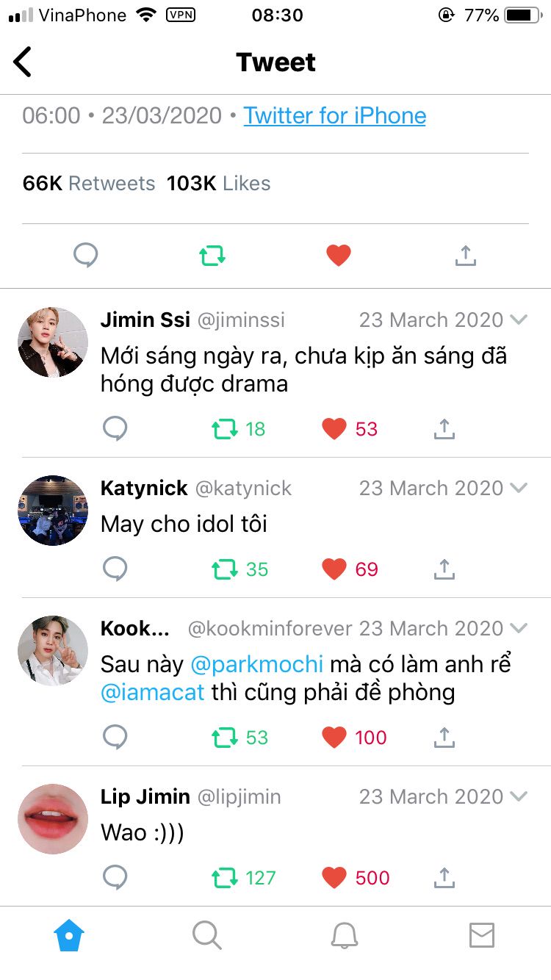This screenshot has width=551, height=980.
Task: Reply to Lip Jimin's comment
Action: tap(115, 877)
